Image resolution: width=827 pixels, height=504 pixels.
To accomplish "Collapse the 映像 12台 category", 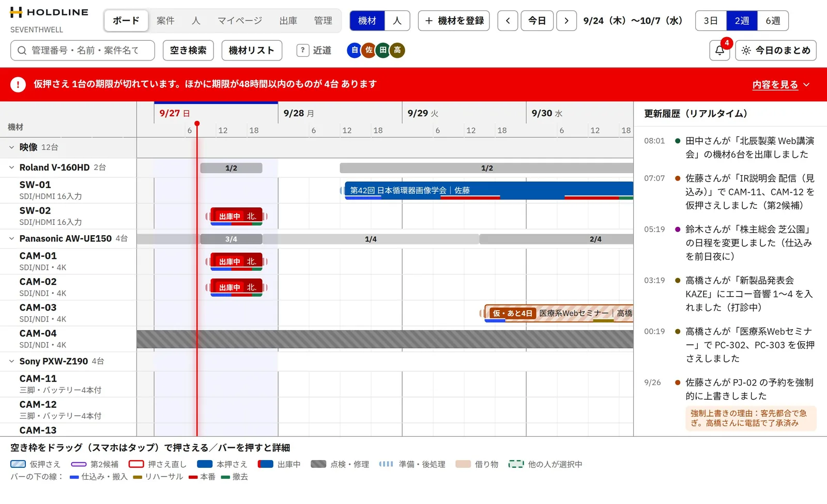I will pyautogui.click(x=11, y=147).
